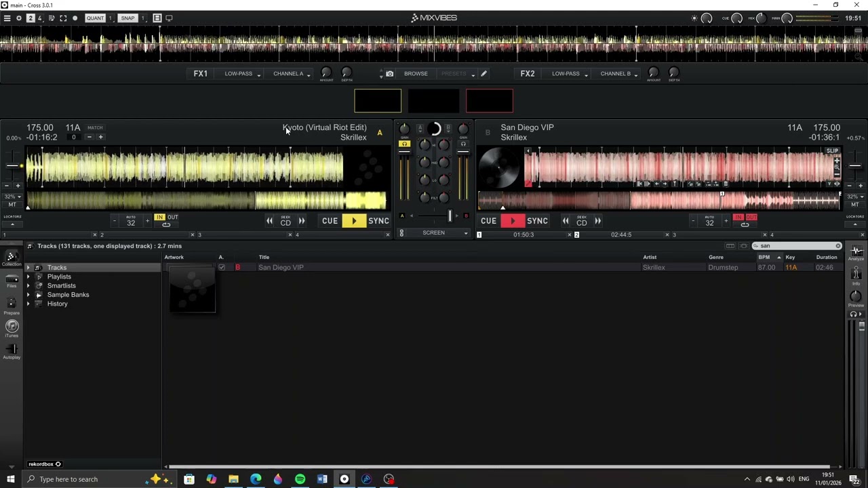Viewport: 868px width, 488px height.
Task: Click deck A CUE button
Action: pos(330,221)
